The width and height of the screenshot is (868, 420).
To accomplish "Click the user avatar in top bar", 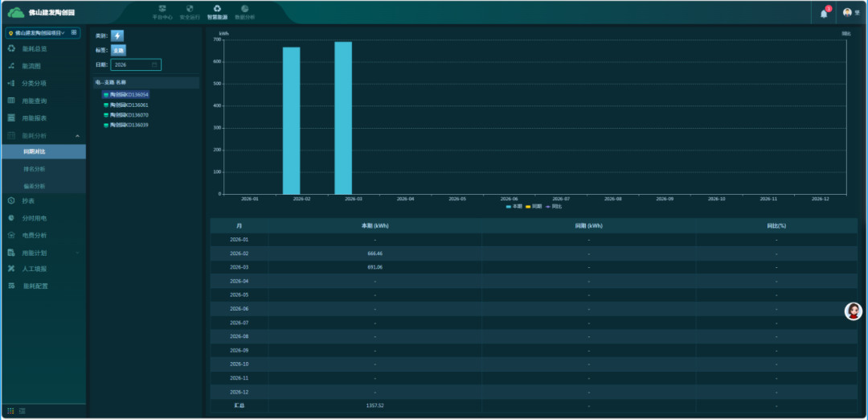I will point(847,13).
